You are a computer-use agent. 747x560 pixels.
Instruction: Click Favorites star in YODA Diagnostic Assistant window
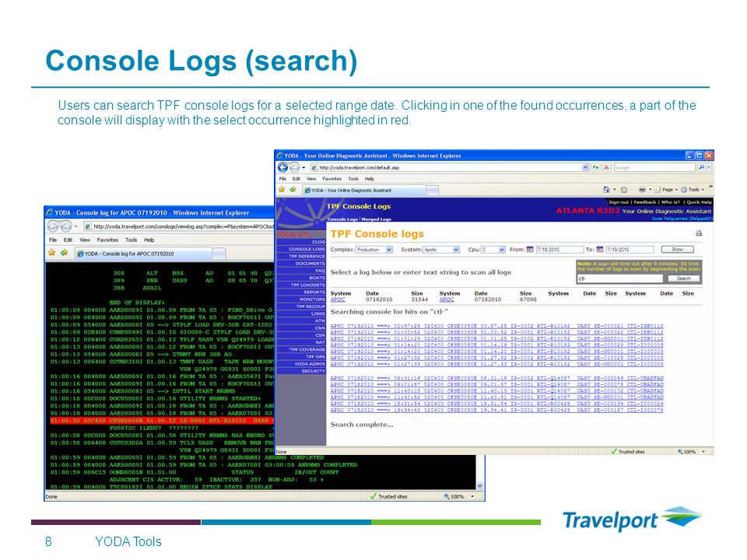[282, 190]
